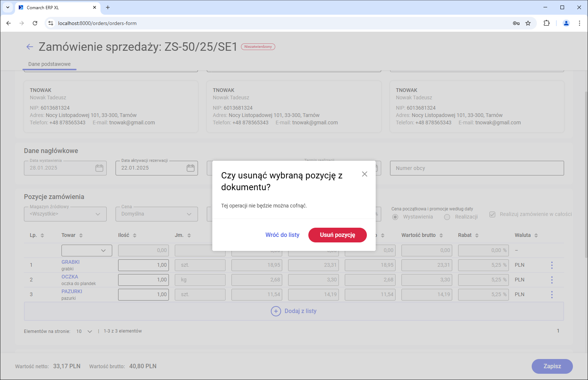588x380 pixels.
Task: Open calendar for Data aktywacji rezerwacji
Action: tap(190, 168)
